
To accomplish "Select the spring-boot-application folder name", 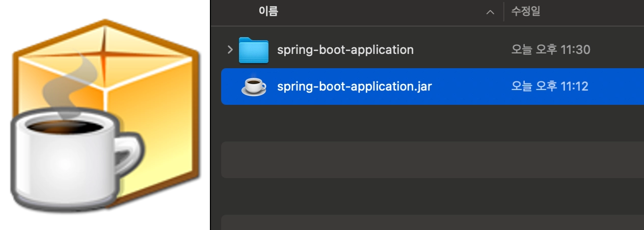I will [x=345, y=50].
